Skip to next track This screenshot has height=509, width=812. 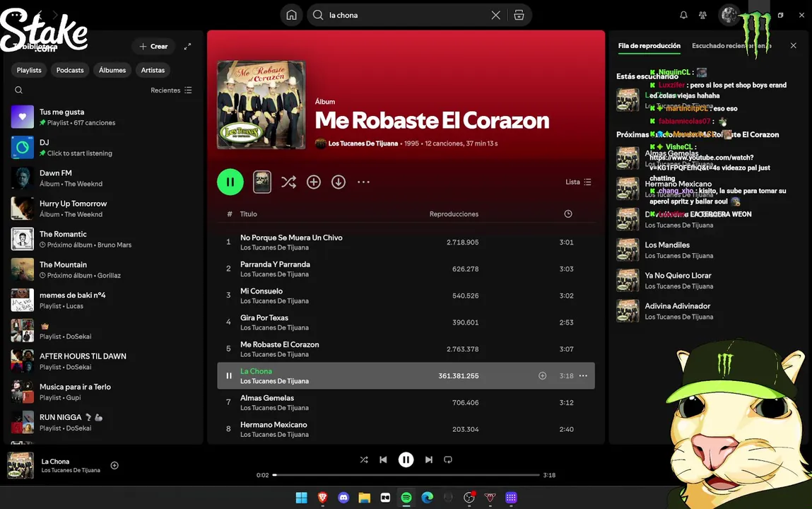tap(429, 460)
